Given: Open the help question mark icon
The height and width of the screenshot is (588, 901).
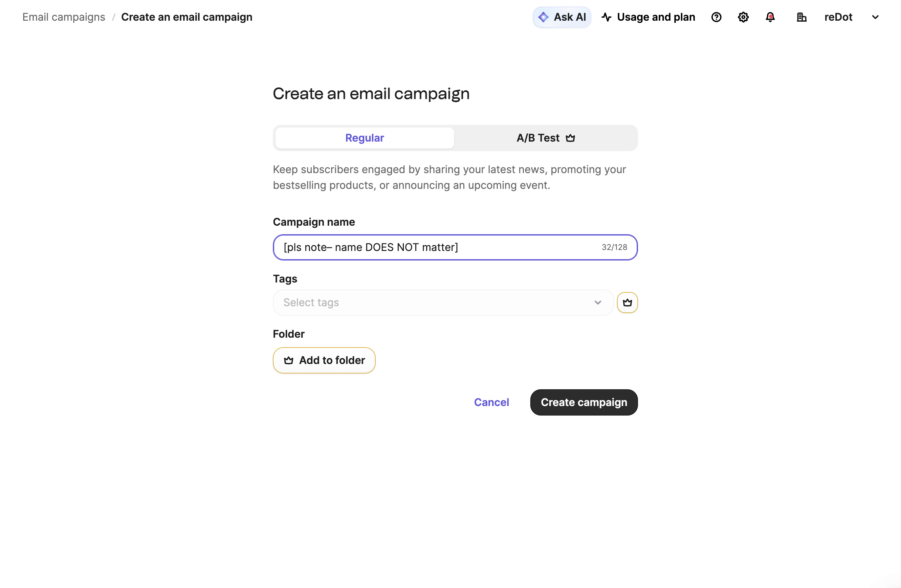Looking at the screenshot, I should pos(716,17).
